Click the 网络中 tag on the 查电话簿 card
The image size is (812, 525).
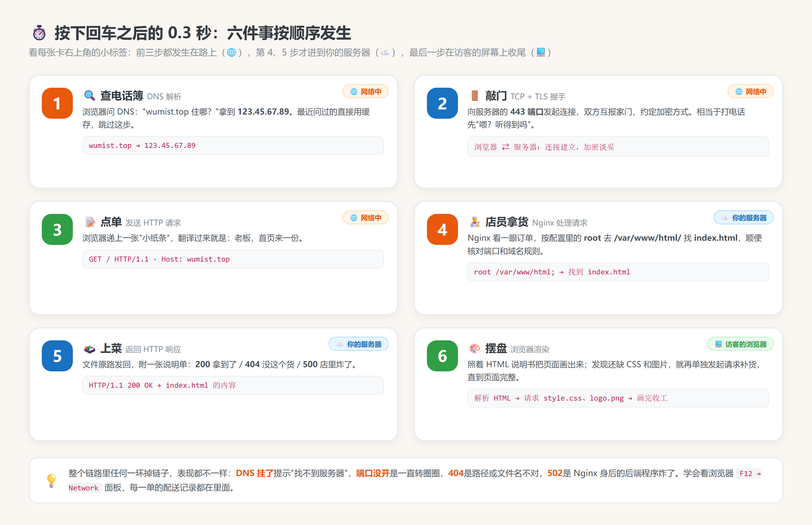tap(365, 91)
